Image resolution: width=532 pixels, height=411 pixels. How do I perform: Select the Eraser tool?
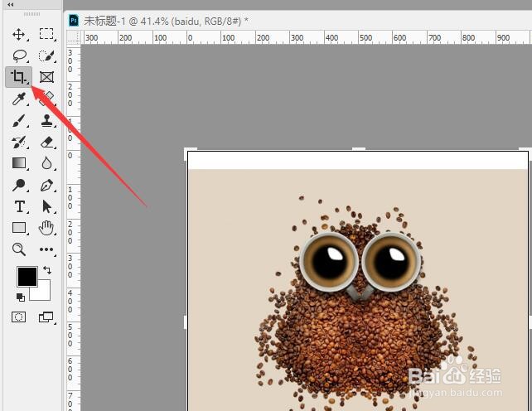pos(47,143)
